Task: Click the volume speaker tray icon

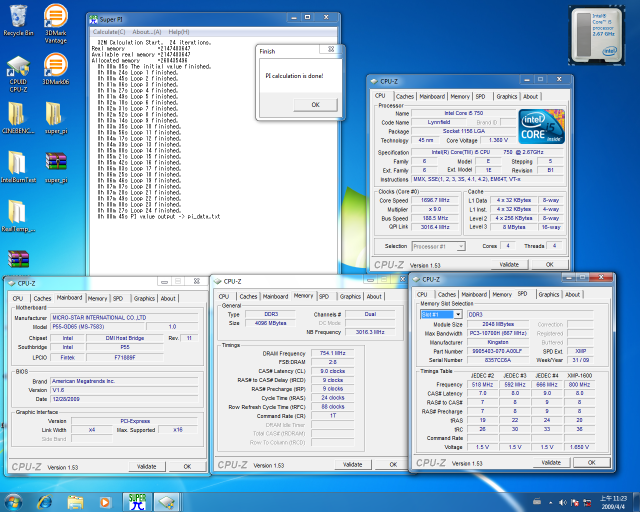Action: pyautogui.click(x=563, y=503)
